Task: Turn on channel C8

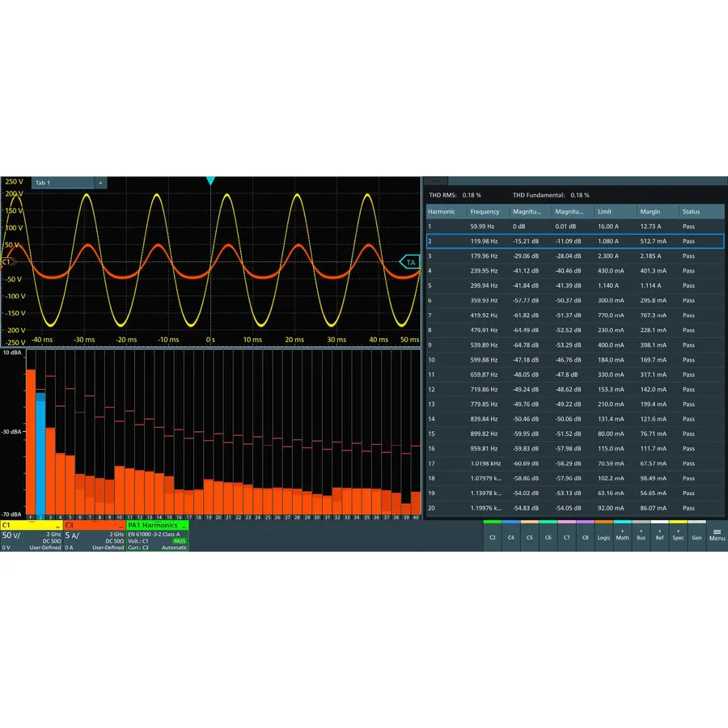Action: coord(585,538)
